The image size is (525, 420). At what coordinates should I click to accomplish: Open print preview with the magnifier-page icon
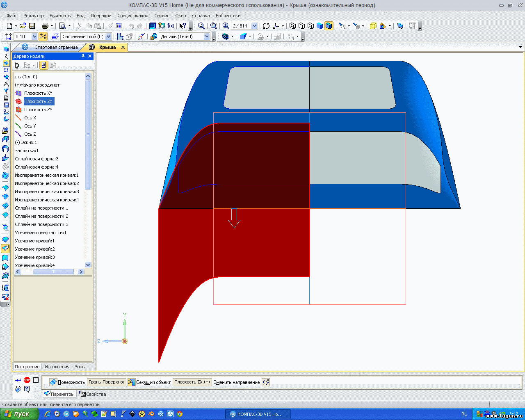tap(63, 26)
